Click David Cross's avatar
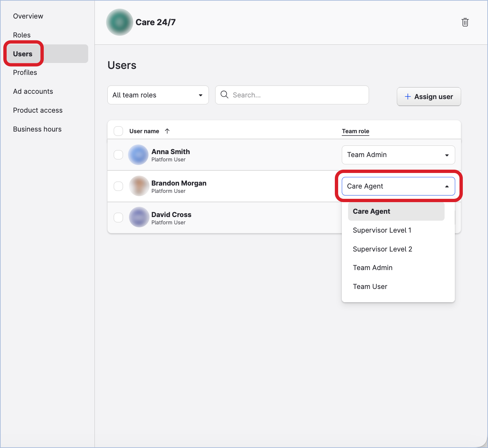The height and width of the screenshot is (448, 488). [x=139, y=217]
